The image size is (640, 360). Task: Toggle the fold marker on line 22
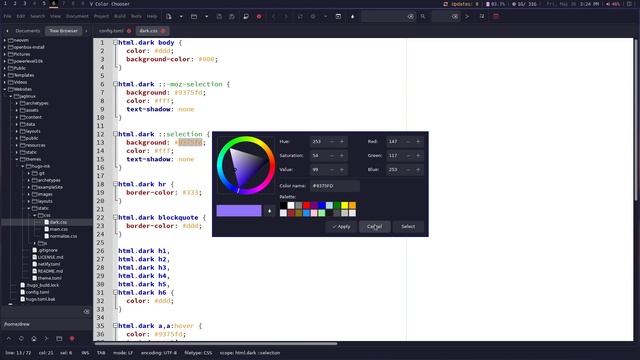[x=115, y=218]
